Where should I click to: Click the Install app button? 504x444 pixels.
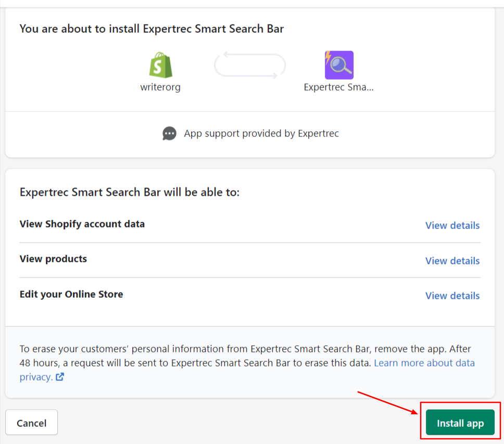[x=460, y=422]
